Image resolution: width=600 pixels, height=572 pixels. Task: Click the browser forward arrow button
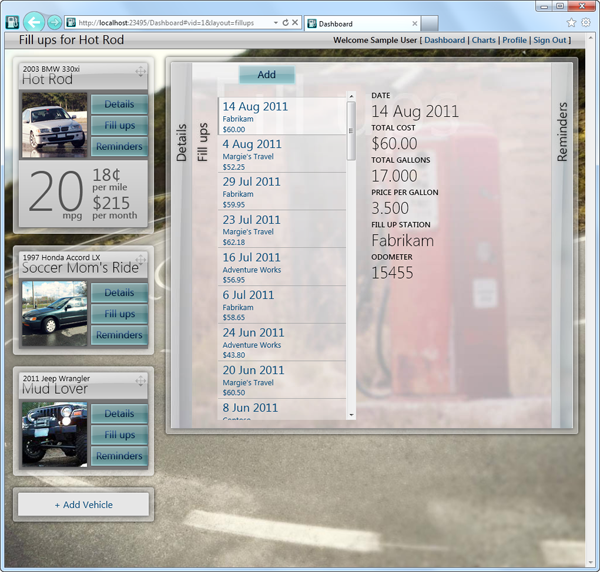54,23
